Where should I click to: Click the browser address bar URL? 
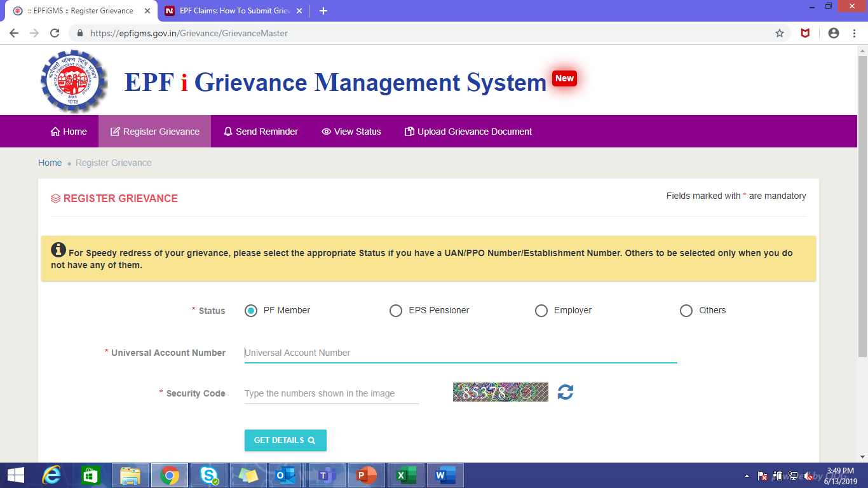pyautogui.click(x=189, y=33)
